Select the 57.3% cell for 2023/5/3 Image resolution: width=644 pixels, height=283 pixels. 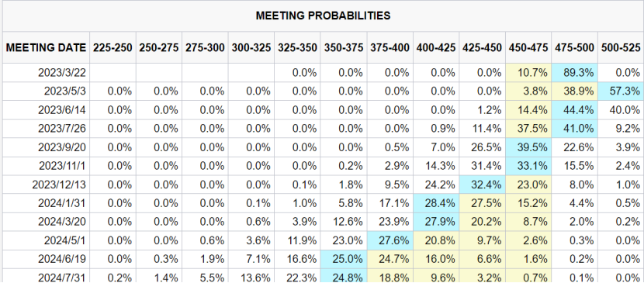(x=621, y=91)
